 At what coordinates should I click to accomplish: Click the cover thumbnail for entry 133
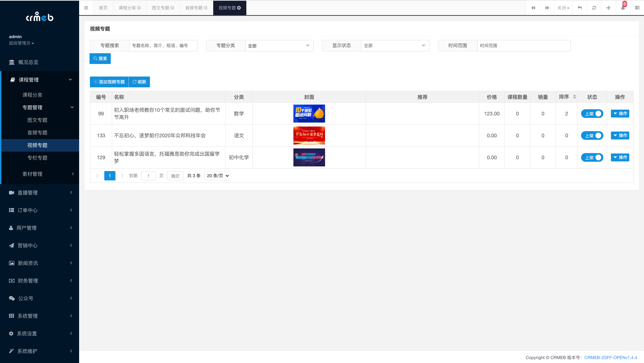(309, 135)
